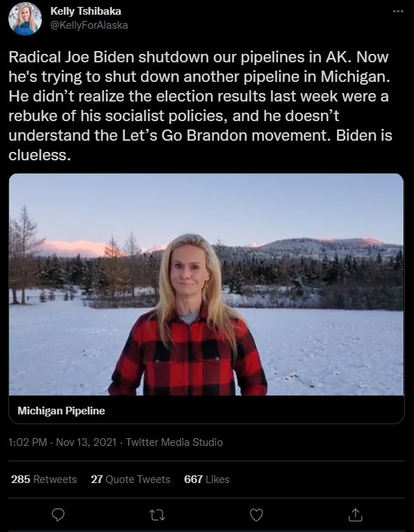Click the reply speech bubble icon
414x532 pixels.
click(58, 514)
